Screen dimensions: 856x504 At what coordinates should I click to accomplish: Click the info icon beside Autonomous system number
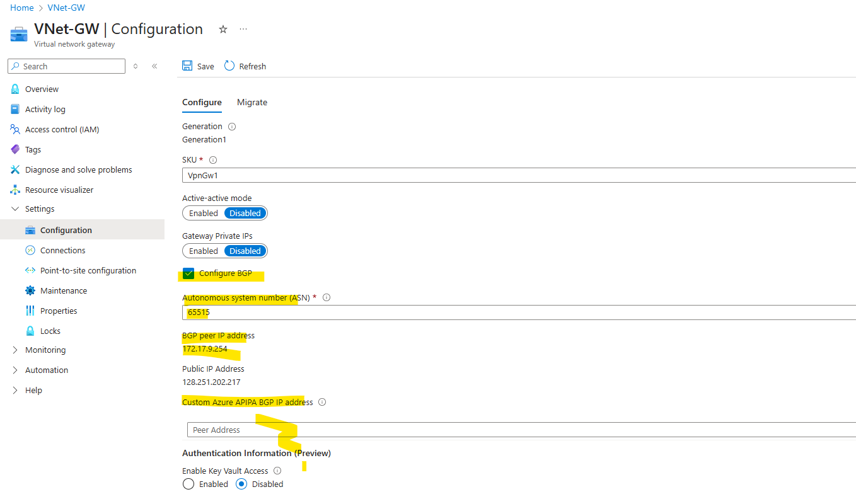click(327, 298)
